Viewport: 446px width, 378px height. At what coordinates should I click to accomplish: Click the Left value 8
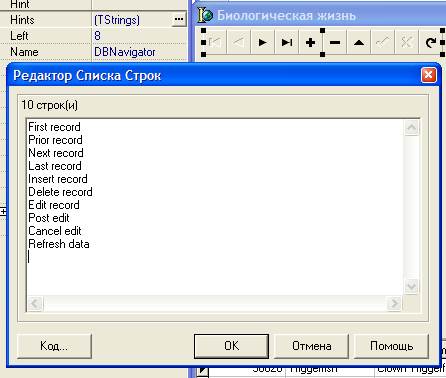click(x=97, y=36)
